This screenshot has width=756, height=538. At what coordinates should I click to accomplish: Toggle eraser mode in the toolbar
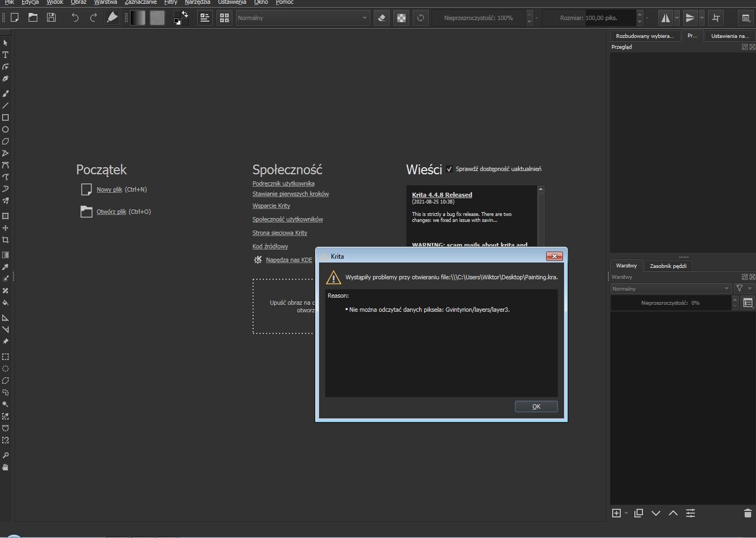pyautogui.click(x=382, y=18)
